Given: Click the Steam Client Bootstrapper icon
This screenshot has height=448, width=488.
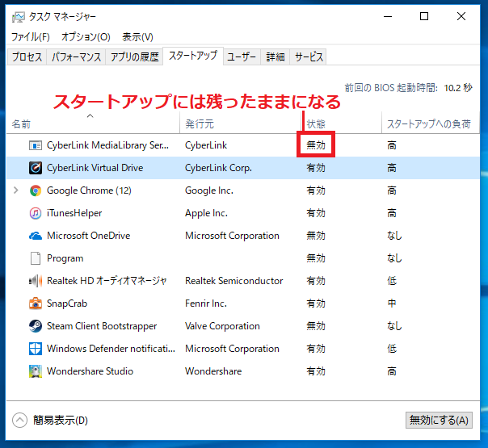Looking at the screenshot, I should tap(36, 326).
